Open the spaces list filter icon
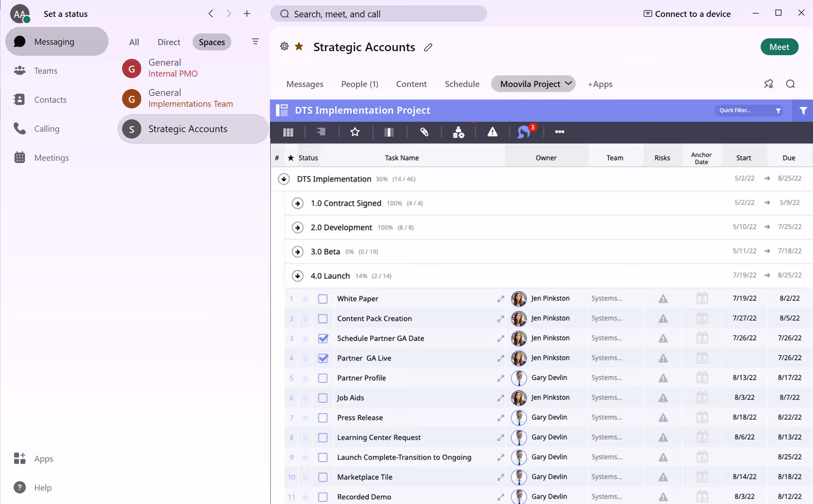Image resolution: width=813 pixels, height=504 pixels. (x=255, y=41)
